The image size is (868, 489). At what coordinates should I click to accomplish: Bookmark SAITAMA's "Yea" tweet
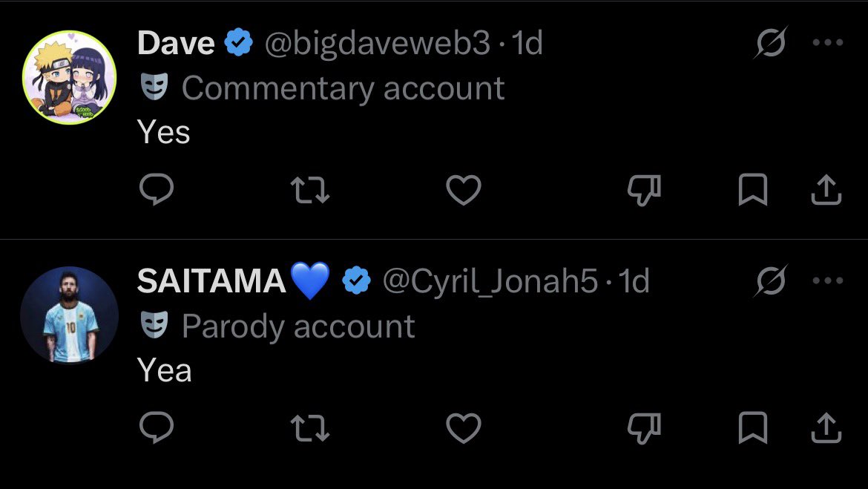point(753,427)
